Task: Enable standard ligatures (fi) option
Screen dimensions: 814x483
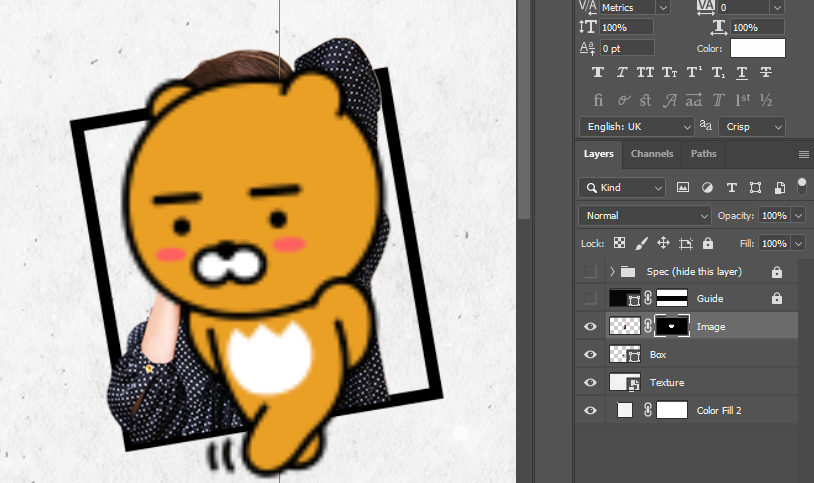Action: [x=598, y=100]
